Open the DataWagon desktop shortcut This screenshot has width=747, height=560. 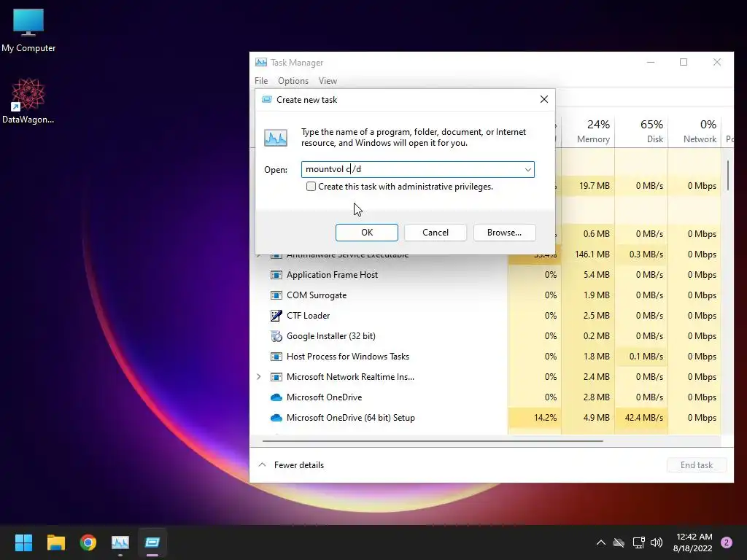tap(28, 101)
